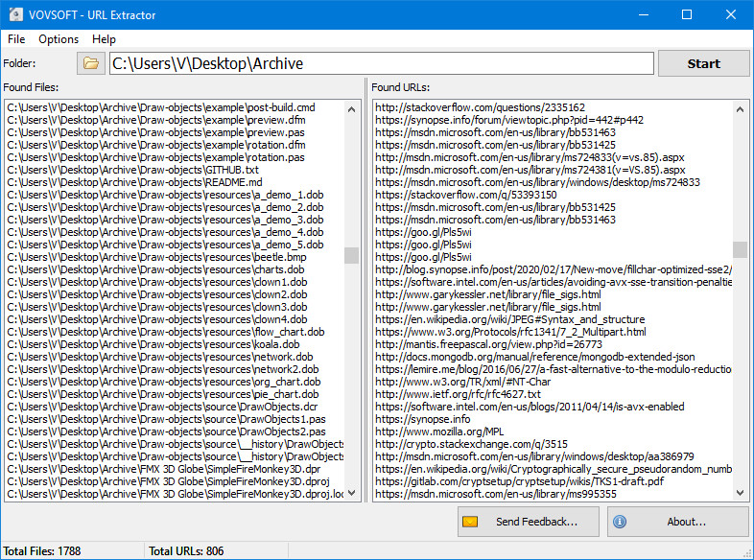Select the org_chart.dob file row
The height and width of the screenshot is (560, 754).
coord(175,382)
